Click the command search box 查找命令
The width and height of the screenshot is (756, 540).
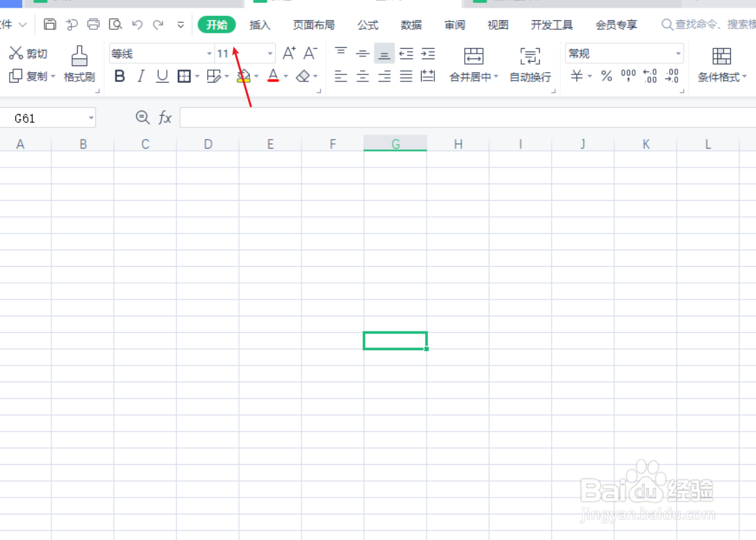(708, 24)
